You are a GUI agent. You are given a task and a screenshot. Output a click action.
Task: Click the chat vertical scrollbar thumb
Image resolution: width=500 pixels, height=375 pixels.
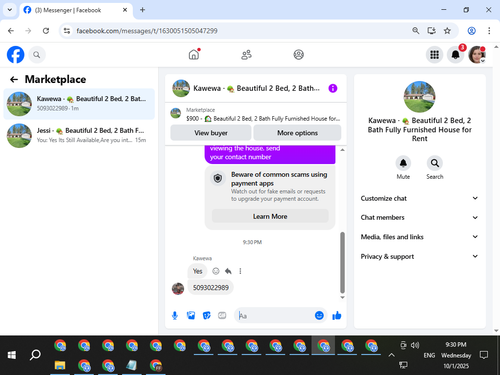(342, 263)
